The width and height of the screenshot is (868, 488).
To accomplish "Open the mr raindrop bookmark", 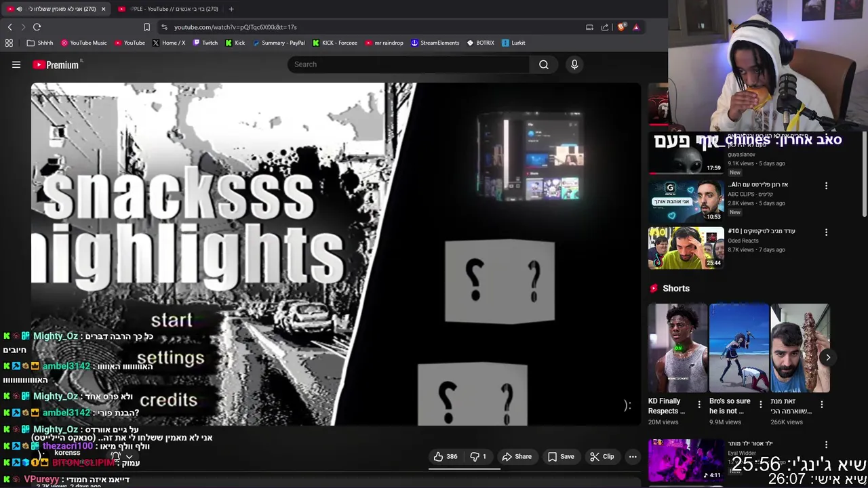I will 384,43.
